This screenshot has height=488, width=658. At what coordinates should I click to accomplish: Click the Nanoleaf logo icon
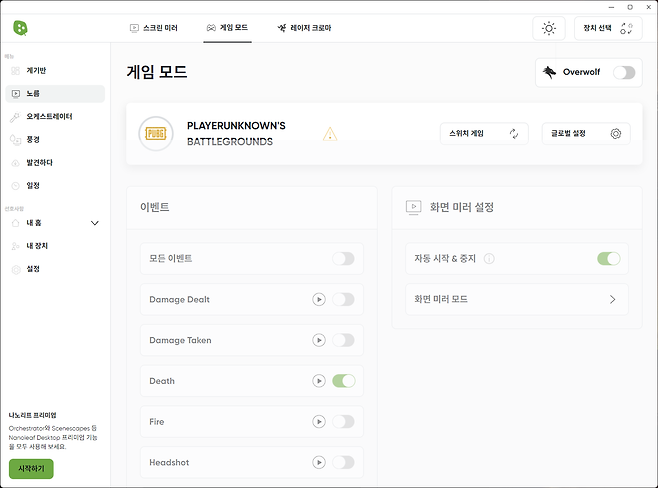point(20,28)
